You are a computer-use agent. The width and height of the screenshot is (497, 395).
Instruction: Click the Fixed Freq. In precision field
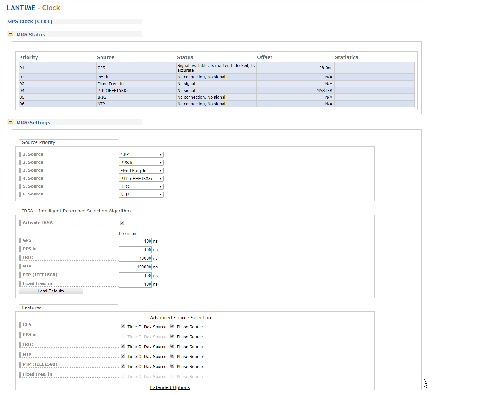tap(135, 284)
